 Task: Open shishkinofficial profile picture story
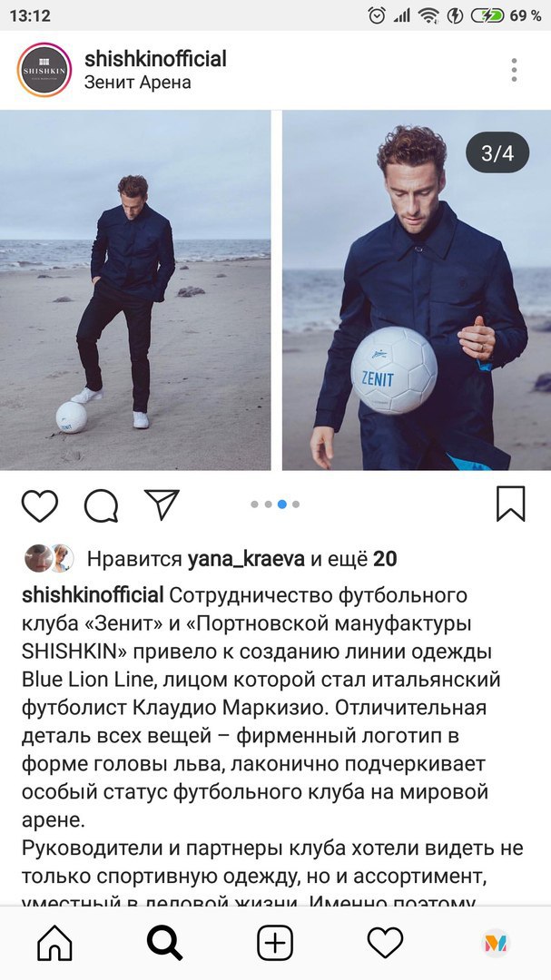[x=44, y=70]
